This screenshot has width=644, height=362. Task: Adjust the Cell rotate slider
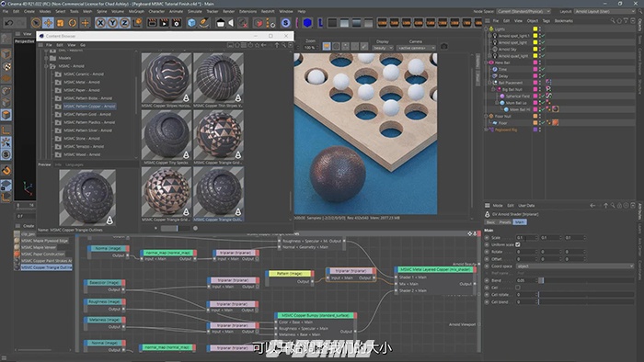pyautogui.click(x=587, y=294)
